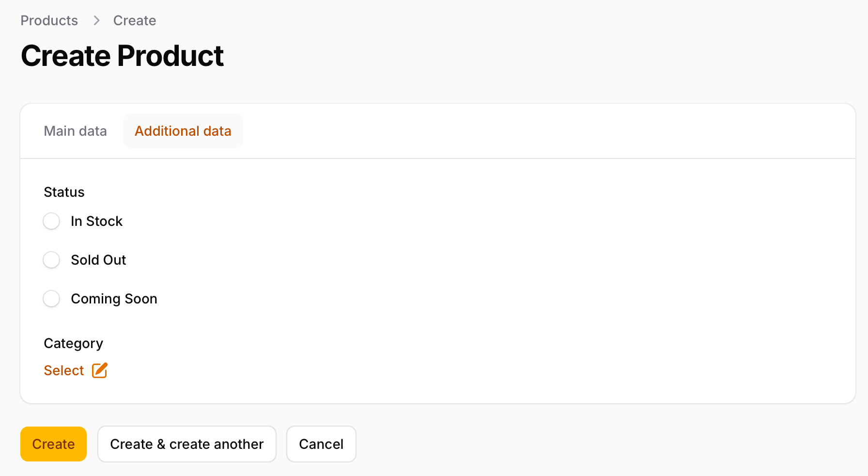
Task: Open the pencil edit icon beside Select
Action: [100, 370]
